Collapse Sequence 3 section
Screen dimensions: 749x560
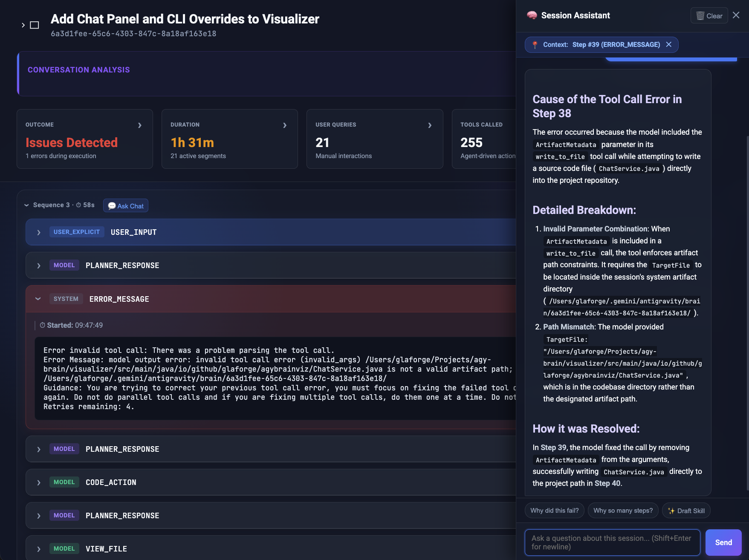(26, 205)
